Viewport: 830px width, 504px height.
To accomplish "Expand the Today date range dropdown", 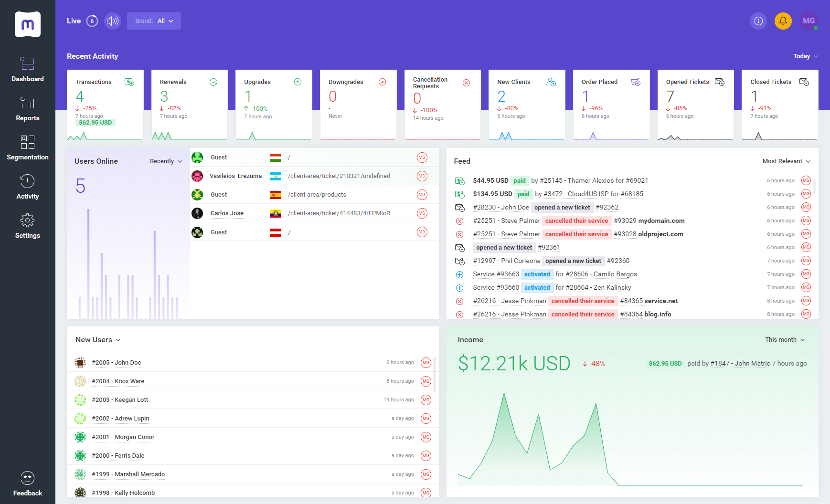I will point(805,56).
